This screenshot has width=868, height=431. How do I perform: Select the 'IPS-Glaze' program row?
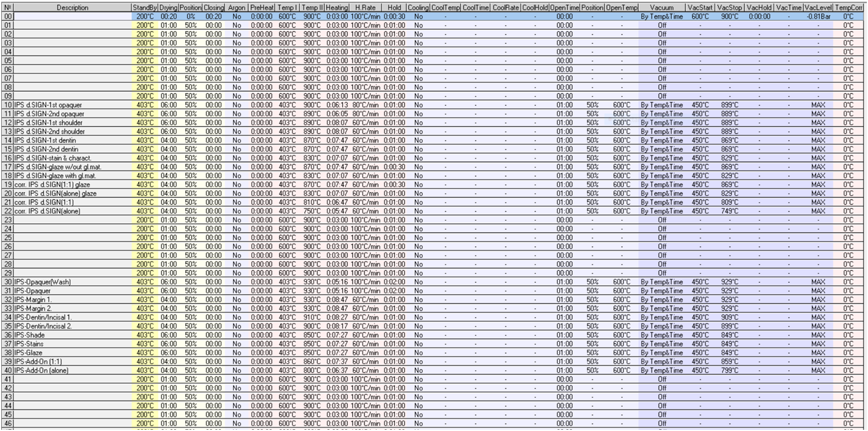pos(433,352)
